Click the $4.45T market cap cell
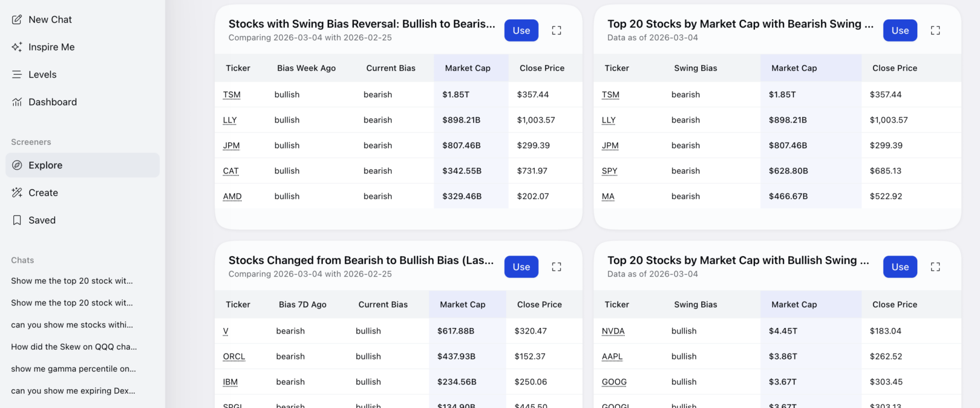 [x=811, y=331]
